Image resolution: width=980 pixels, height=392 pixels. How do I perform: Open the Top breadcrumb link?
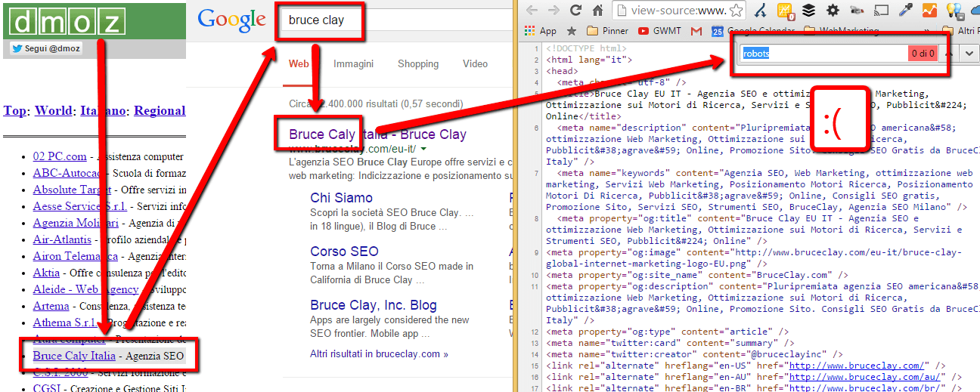(14, 111)
